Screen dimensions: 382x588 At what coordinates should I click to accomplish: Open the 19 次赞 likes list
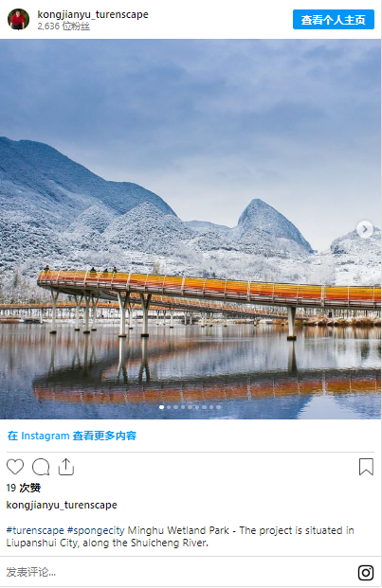(x=24, y=488)
